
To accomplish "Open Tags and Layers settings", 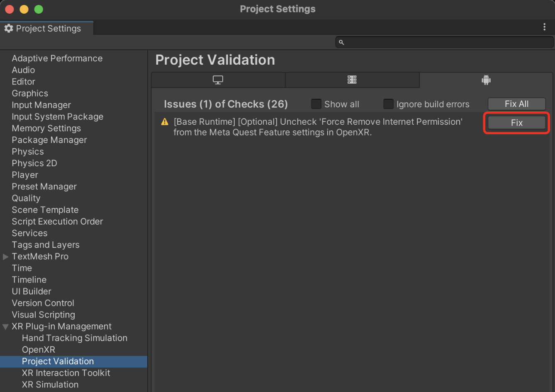I will click(x=46, y=245).
